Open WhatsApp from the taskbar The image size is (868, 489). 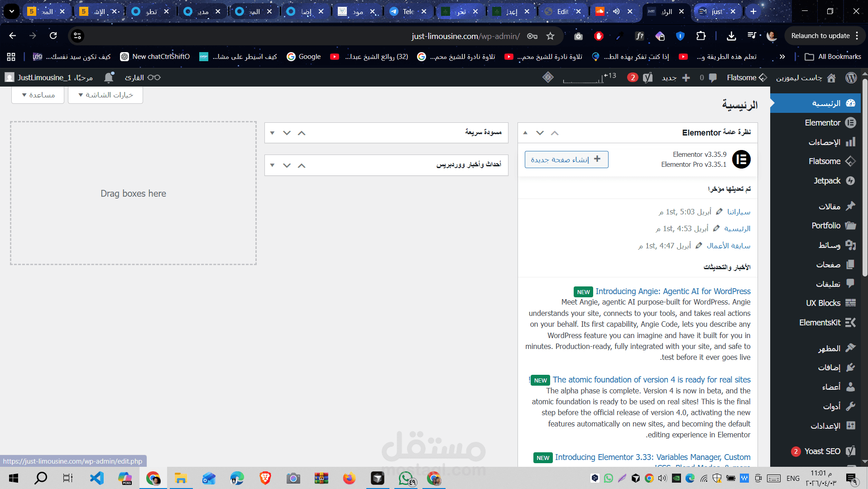406,478
